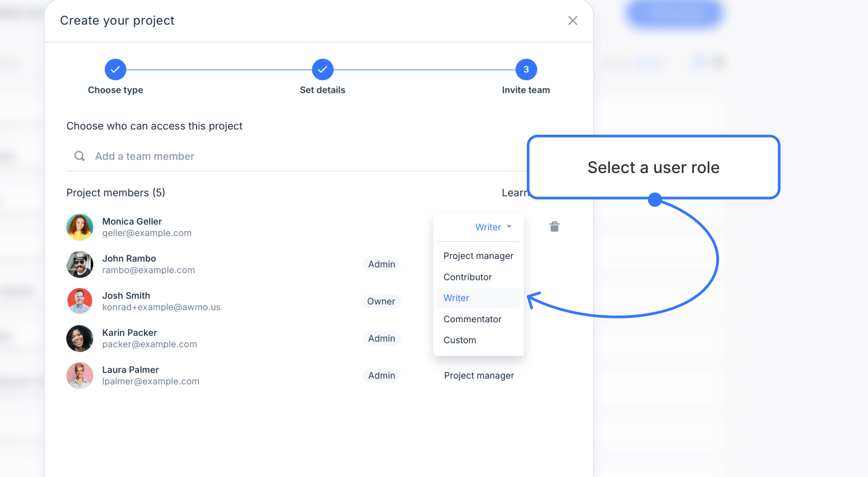Click Laura Palmer's Project manager role label

pyautogui.click(x=478, y=375)
